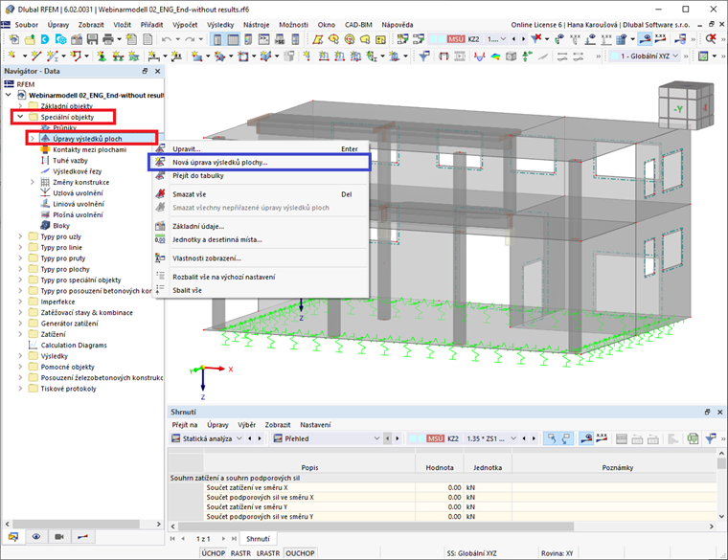Click the Shrnutí tab at the table bottom

pyautogui.click(x=258, y=539)
